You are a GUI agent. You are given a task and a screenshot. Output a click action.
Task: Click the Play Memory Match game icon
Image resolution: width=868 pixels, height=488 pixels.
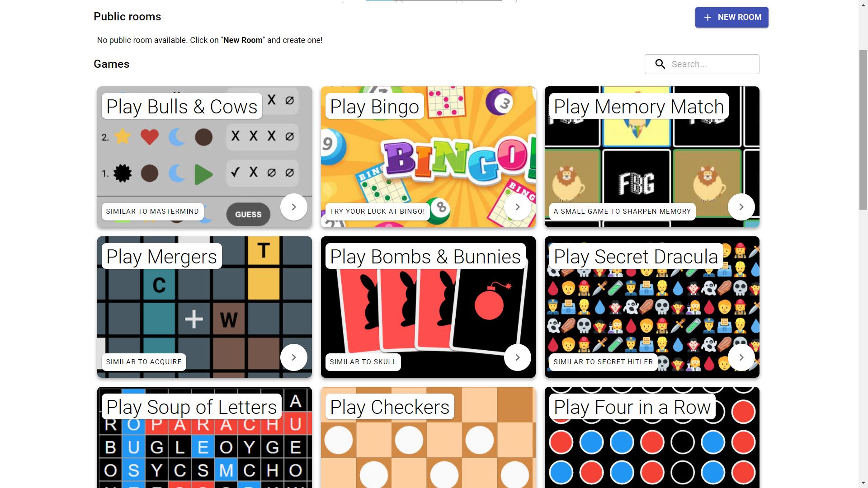[x=651, y=157]
